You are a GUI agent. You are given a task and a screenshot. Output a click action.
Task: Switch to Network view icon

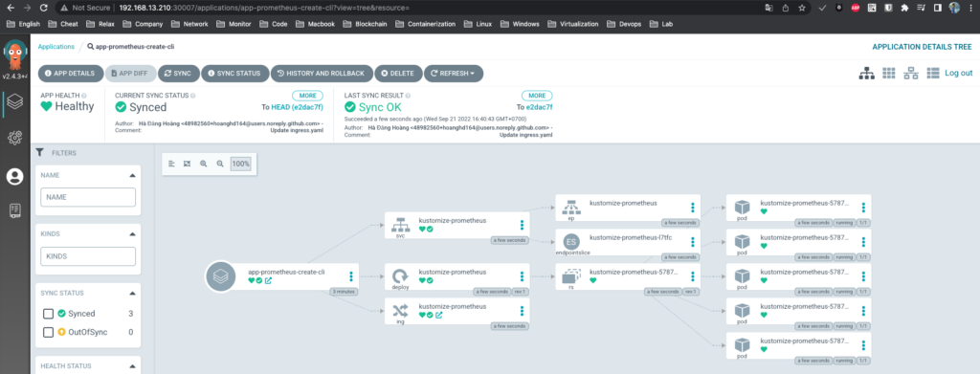pyautogui.click(x=911, y=73)
